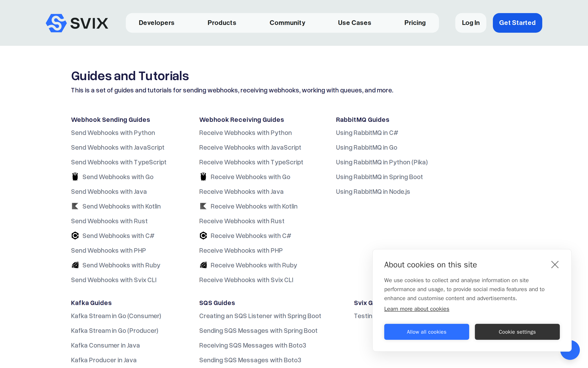Open Using RabbitMQ in Go guide

pos(366,147)
